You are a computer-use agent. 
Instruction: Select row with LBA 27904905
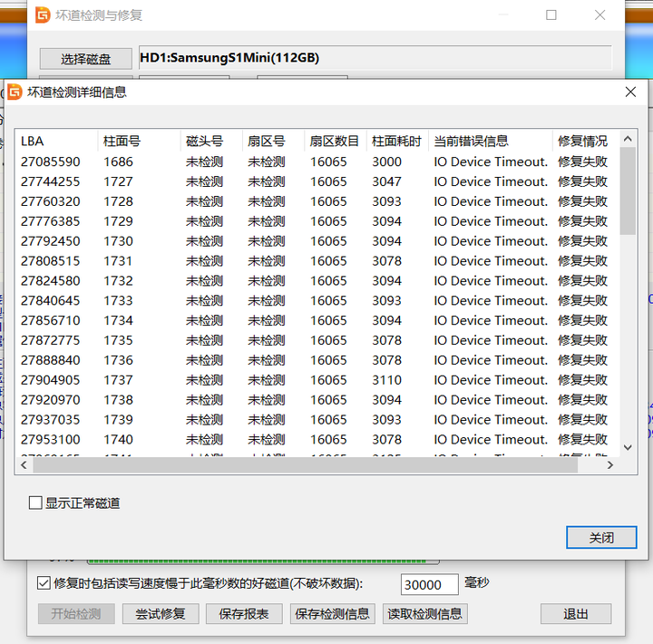pyautogui.click(x=317, y=380)
